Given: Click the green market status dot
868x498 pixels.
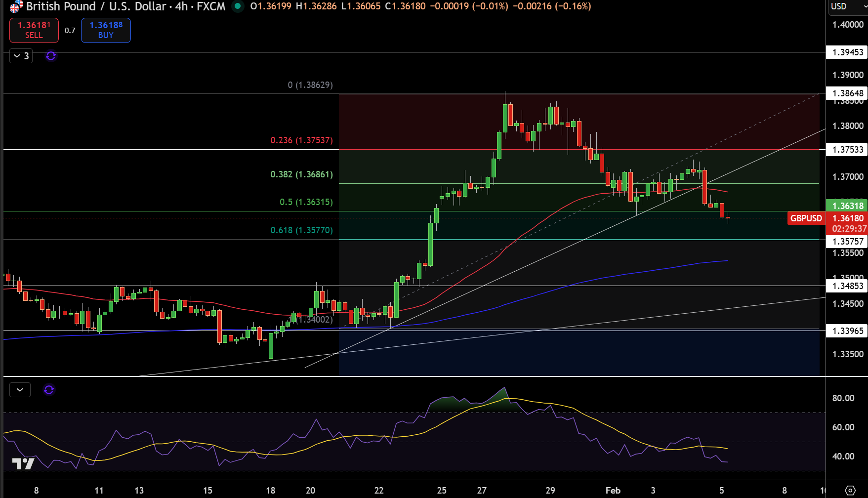Looking at the screenshot, I should click(x=238, y=6).
